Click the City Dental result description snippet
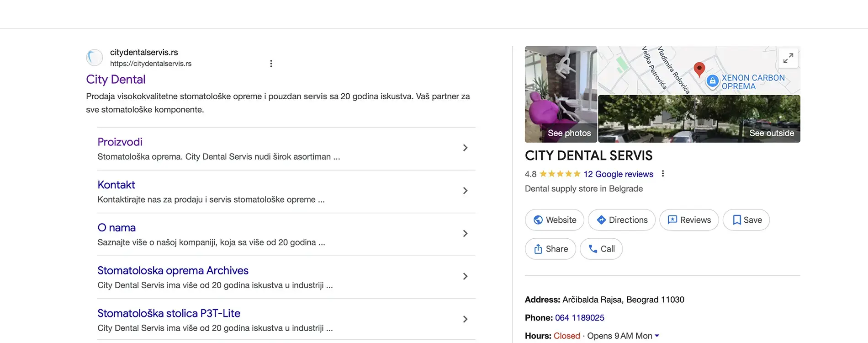868x343 pixels. 278,103
